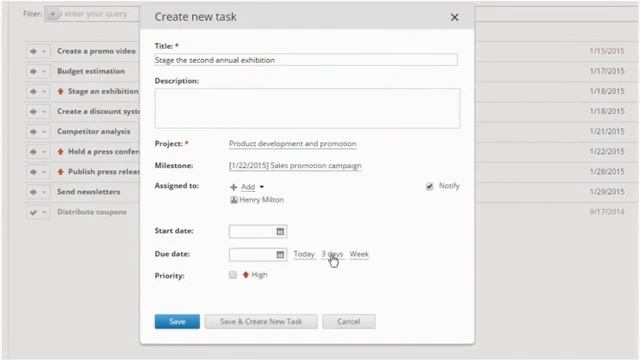Open the Add assignee dropdown arrow

click(x=262, y=187)
